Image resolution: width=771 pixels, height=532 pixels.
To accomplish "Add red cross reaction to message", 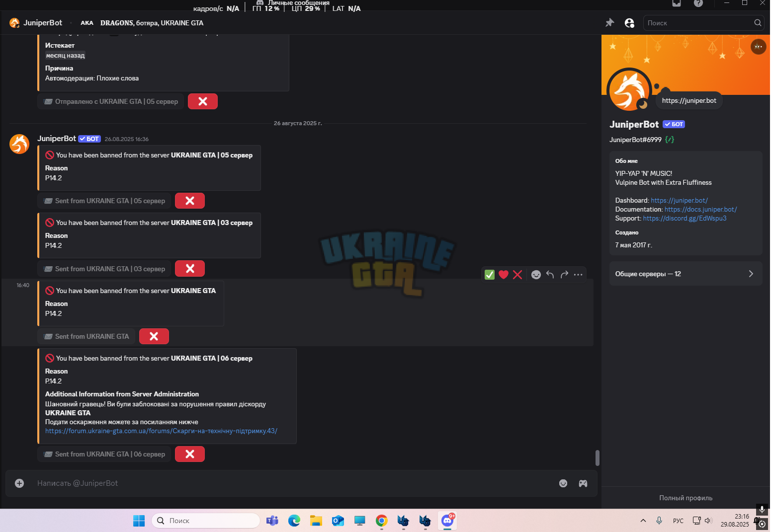I will (x=517, y=275).
